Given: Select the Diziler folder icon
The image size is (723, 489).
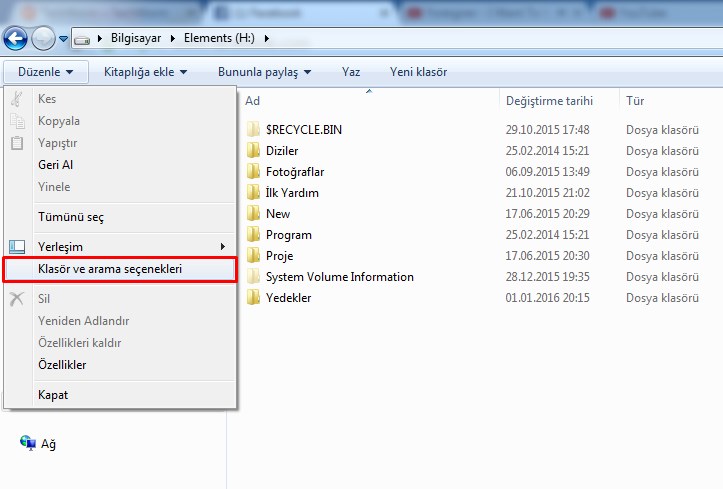Looking at the screenshot, I should pos(253,151).
